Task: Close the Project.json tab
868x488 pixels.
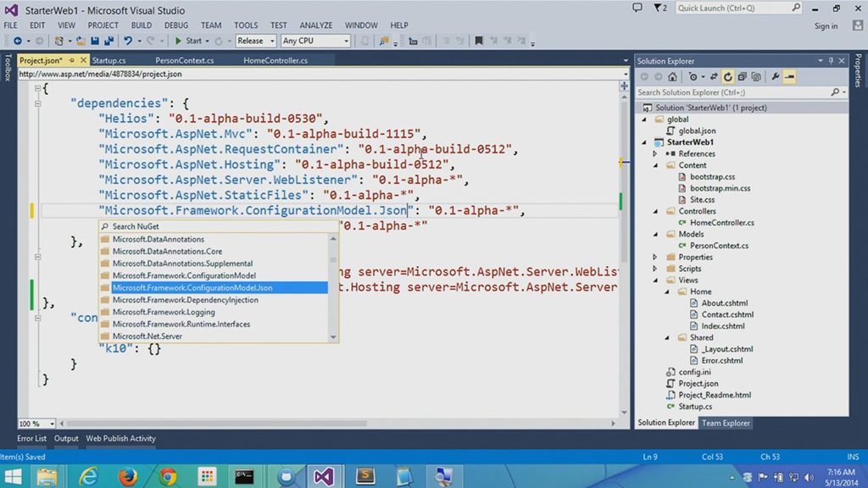Action: (x=83, y=60)
